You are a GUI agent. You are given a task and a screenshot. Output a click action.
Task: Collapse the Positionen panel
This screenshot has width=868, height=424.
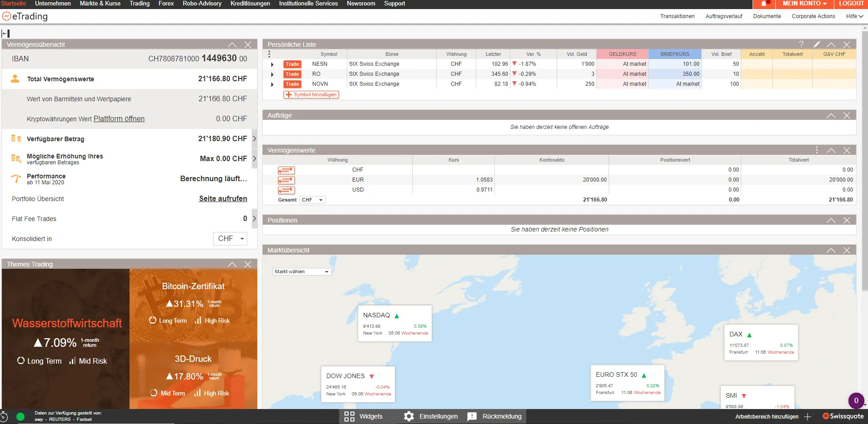pyautogui.click(x=831, y=220)
